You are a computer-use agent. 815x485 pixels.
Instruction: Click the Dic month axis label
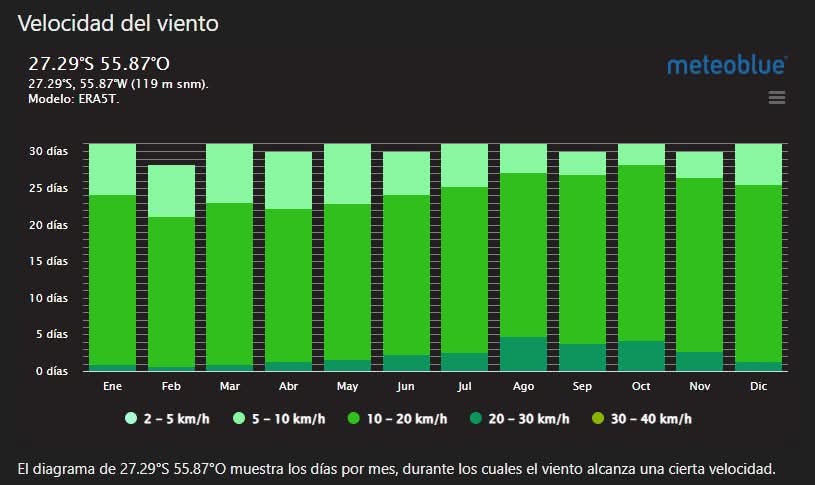click(x=758, y=386)
